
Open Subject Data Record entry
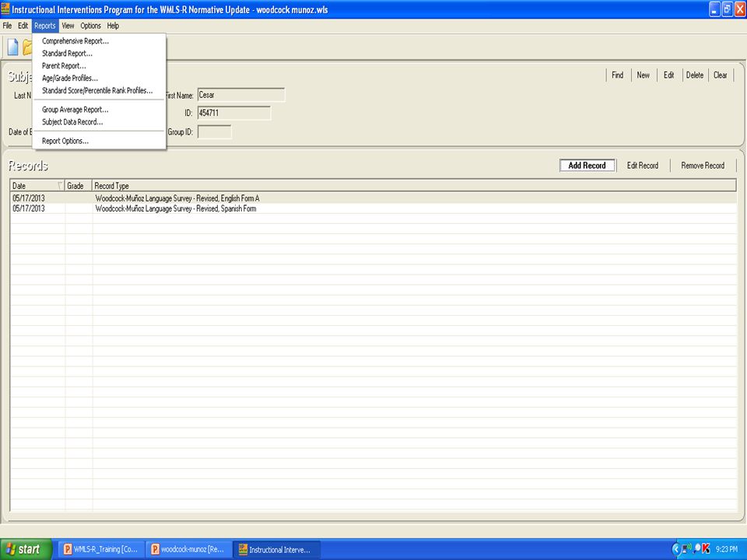coord(99,122)
